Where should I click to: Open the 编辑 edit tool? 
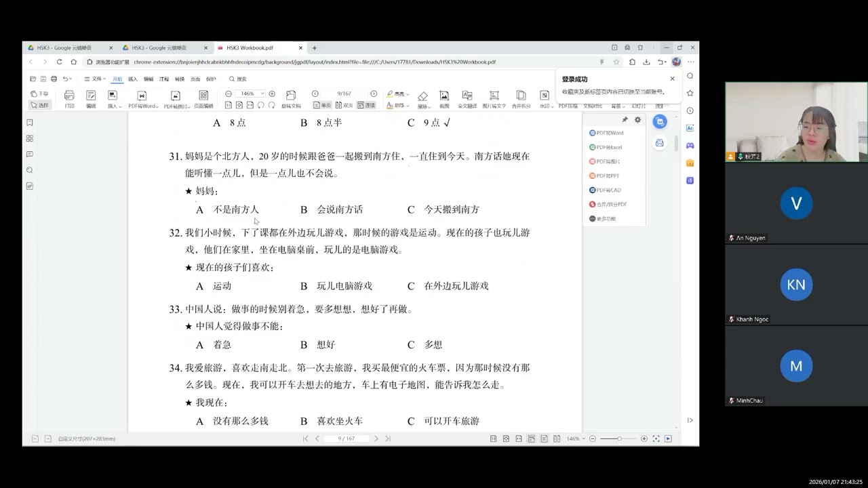click(91, 98)
